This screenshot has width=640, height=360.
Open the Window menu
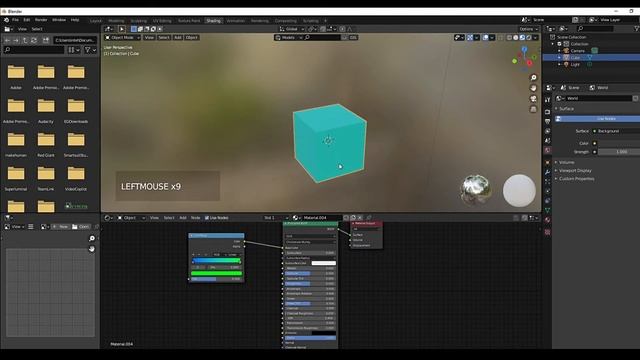59,20
